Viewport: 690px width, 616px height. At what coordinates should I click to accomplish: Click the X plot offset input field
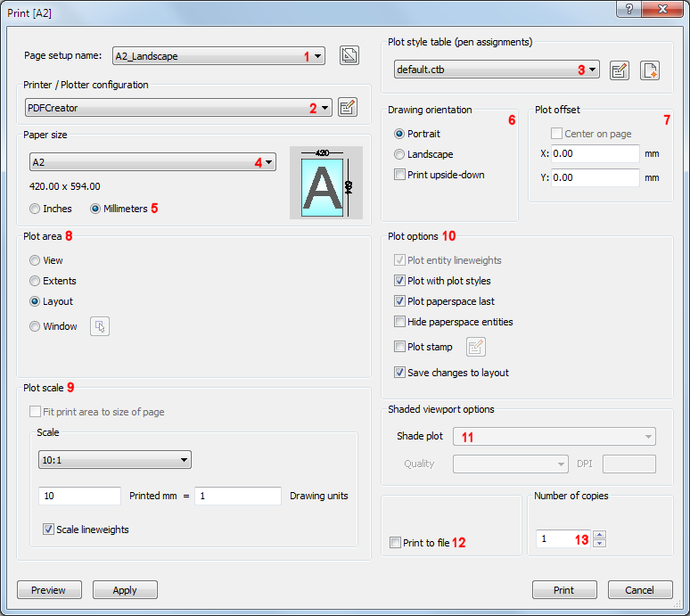pyautogui.click(x=595, y=153)
